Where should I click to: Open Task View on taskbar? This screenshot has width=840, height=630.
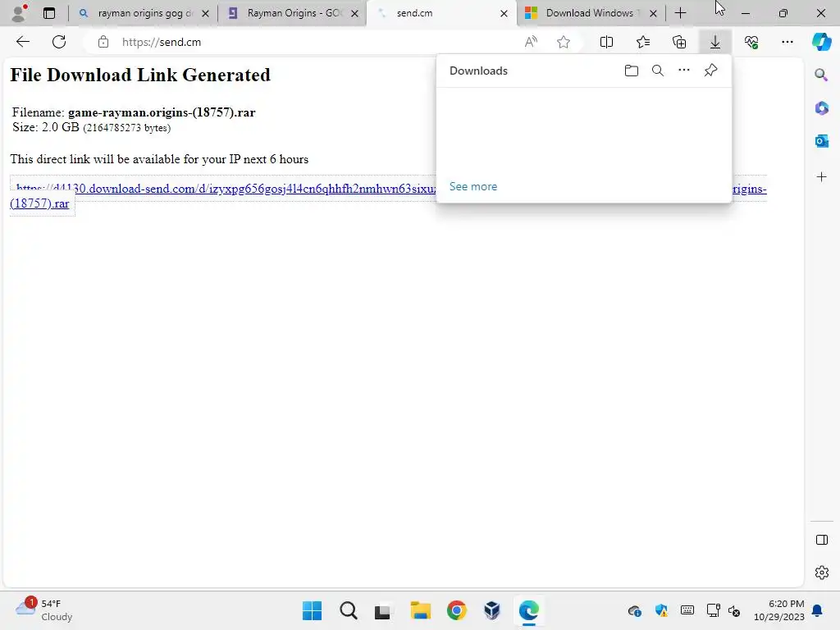tap(382, 610)
